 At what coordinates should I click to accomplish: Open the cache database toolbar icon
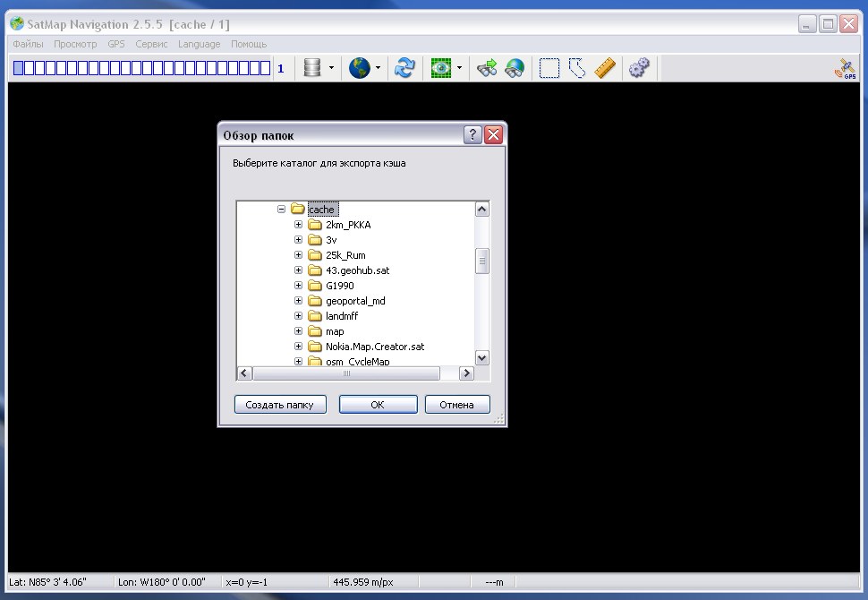pos(312,67)
